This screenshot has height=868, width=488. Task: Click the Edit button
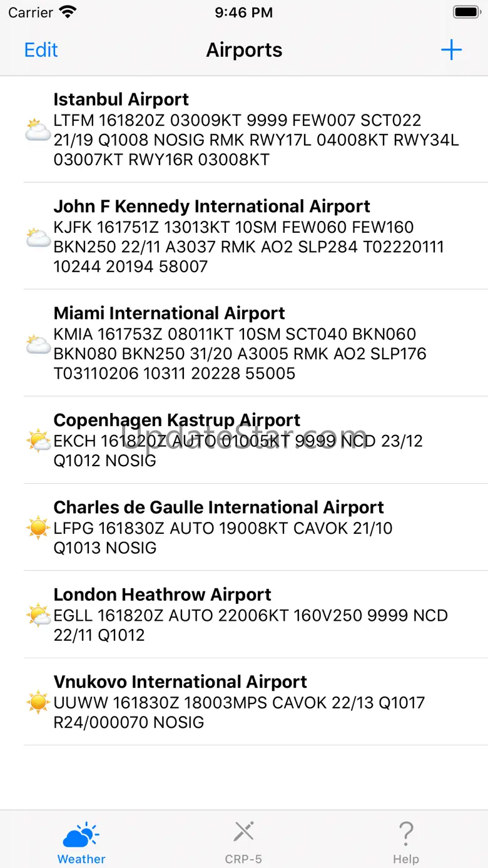pos(41,50)
